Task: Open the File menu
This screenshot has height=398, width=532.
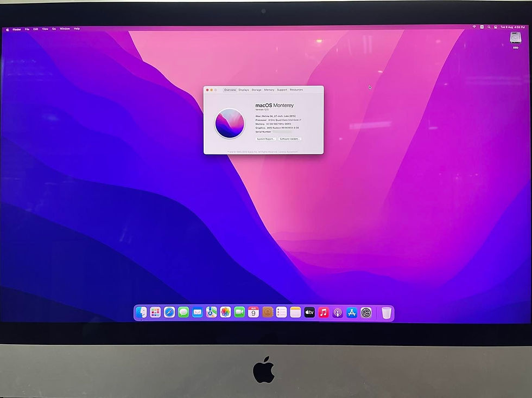Action: click(x=27, y=29)
